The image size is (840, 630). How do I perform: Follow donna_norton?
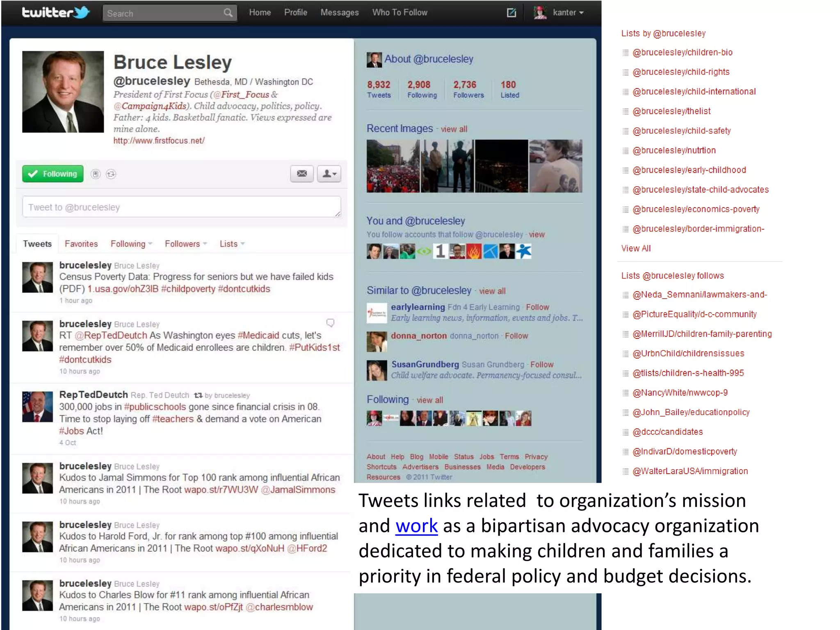pos(516,336)
